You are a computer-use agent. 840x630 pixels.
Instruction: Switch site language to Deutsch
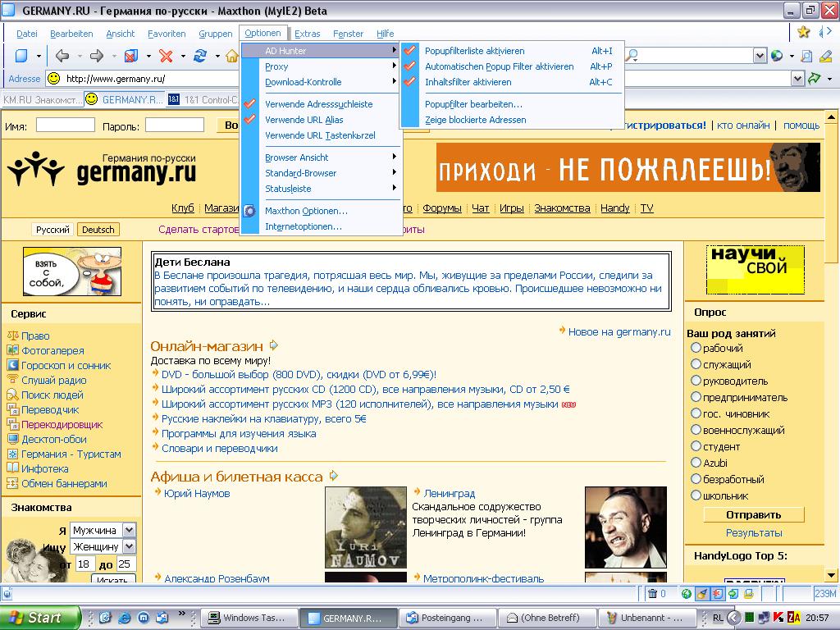98,230
